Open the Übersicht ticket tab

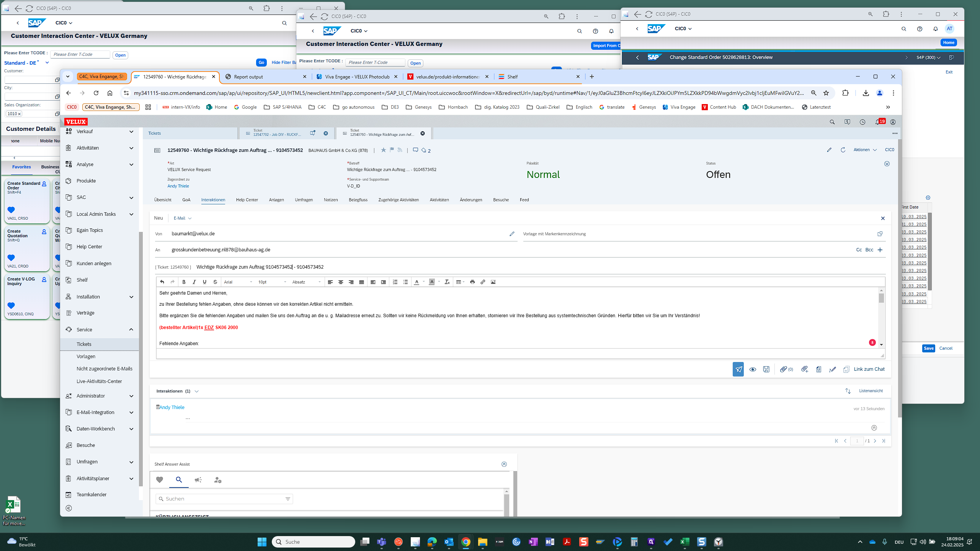point(163,200)
